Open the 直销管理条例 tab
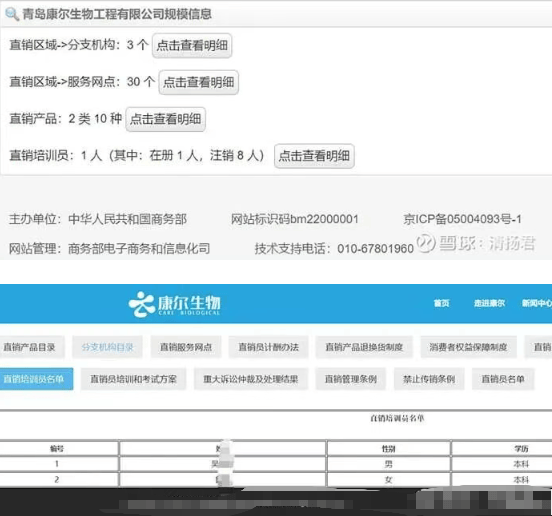This screenshot has height=516, width=552. (x=351, y=379)
